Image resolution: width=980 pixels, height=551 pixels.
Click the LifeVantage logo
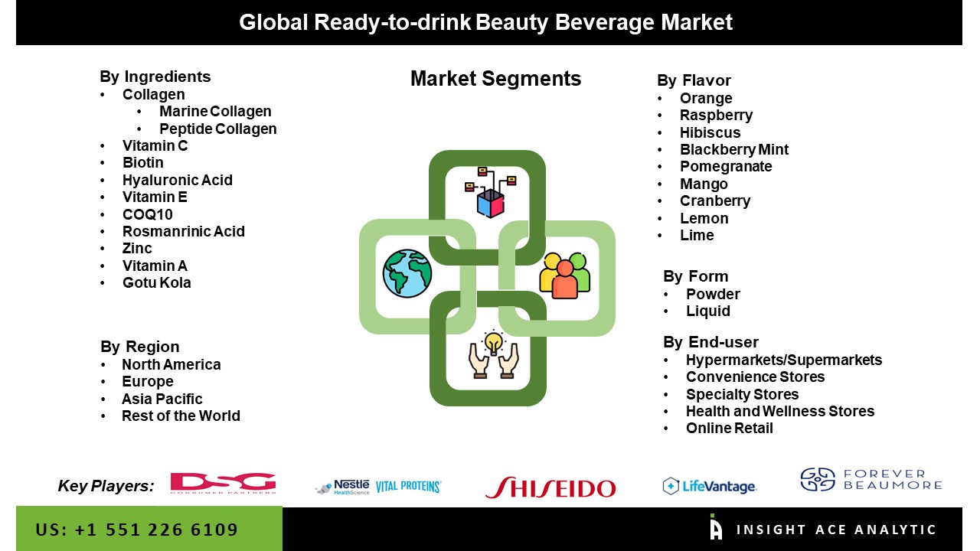pos(709,486)
